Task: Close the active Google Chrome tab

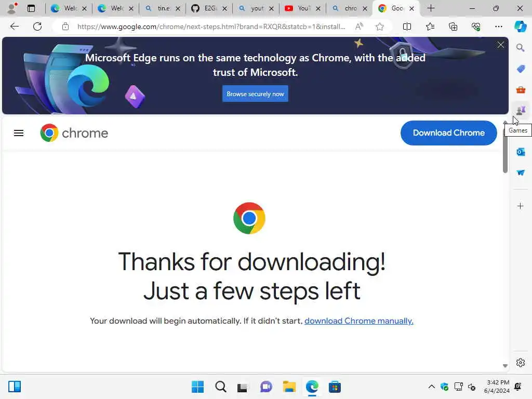Action: pos(411,8)
